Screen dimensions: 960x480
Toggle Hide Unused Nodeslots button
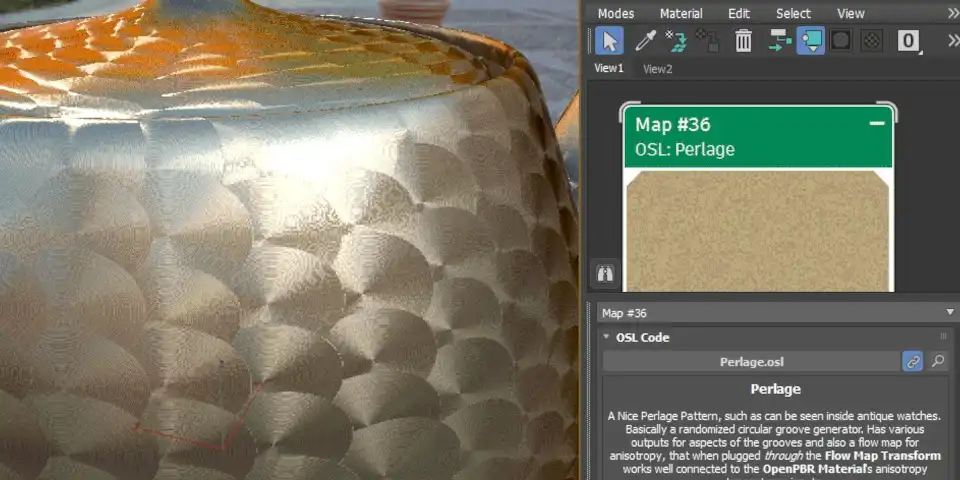click(810, 41)
